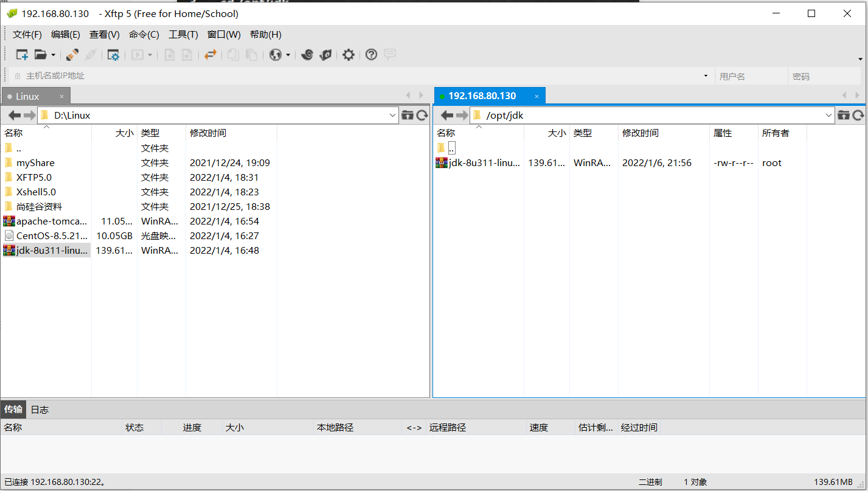
Task: Open Options using the gear icon
Action: [348, 55]
